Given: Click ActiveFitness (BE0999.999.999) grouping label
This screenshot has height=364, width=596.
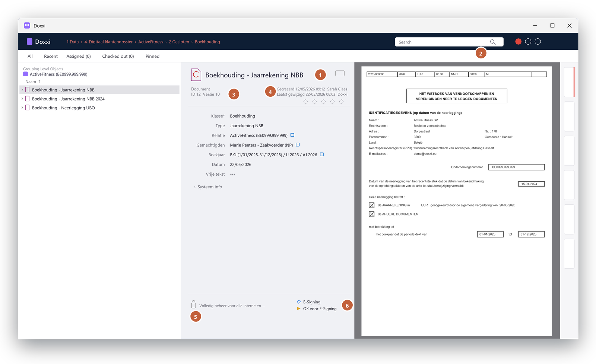Looking at the screenshot, I should coord(58,74).
